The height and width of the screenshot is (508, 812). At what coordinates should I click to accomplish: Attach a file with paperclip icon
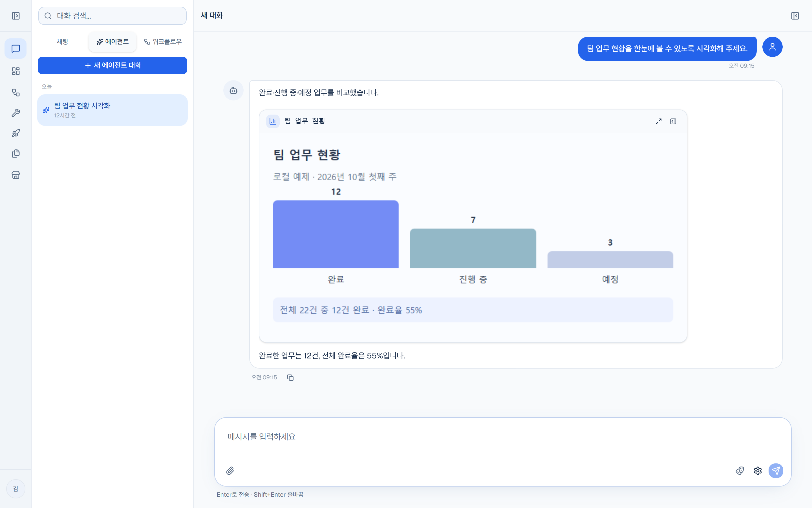point(230,471)
